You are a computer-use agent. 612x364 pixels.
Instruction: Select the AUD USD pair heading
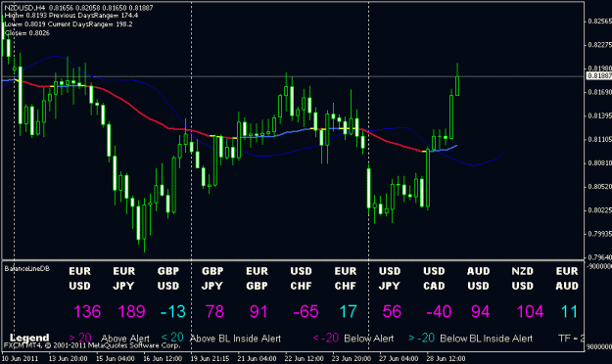point(478,279)
